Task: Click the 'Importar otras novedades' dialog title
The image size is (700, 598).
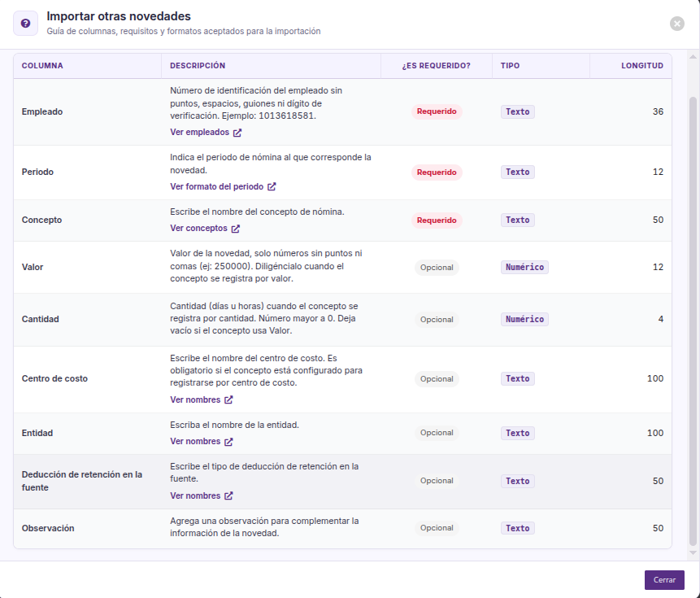Action: point(119,16)
